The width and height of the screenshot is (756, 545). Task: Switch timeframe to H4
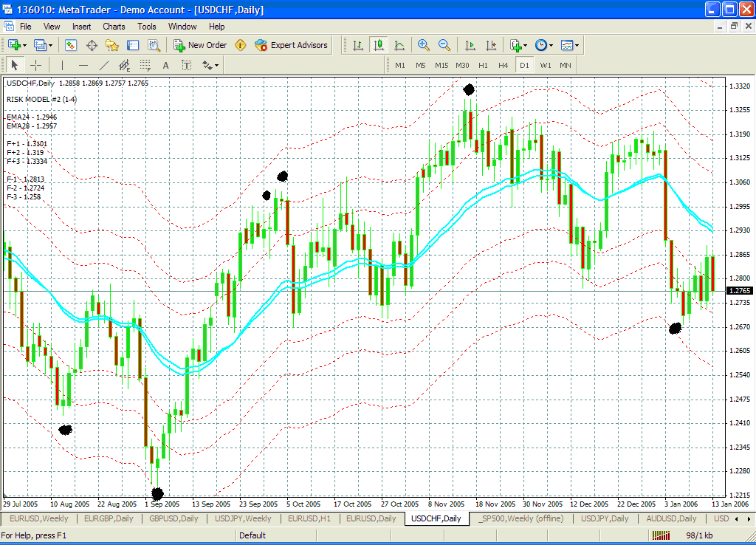(504, 65)
